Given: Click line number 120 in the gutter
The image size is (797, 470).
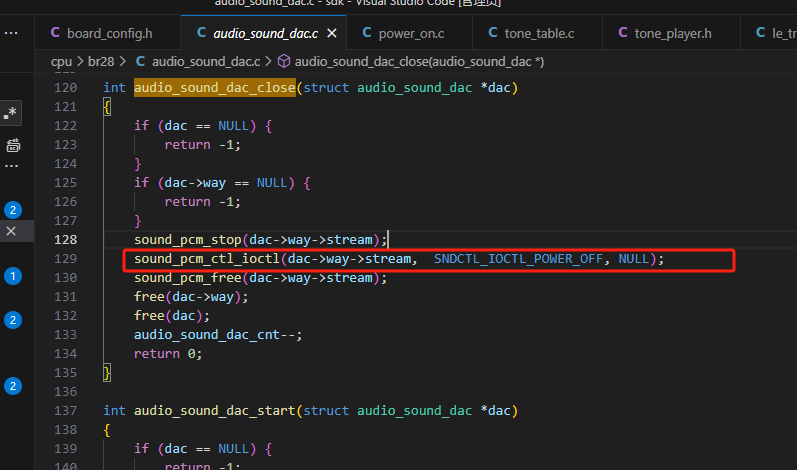Looking at the screenshot, I should click(66, 88).
